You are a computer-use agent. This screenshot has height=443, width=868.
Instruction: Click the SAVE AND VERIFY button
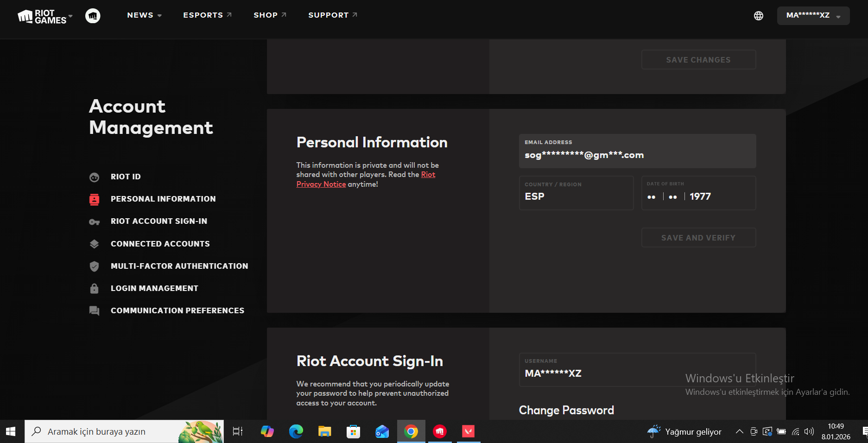point(698,238)
